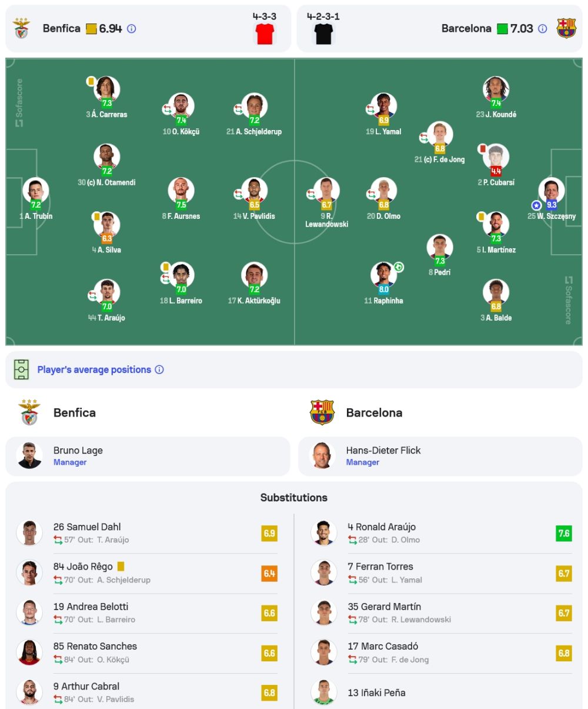Open Player's average positions link

coord(94,370)
